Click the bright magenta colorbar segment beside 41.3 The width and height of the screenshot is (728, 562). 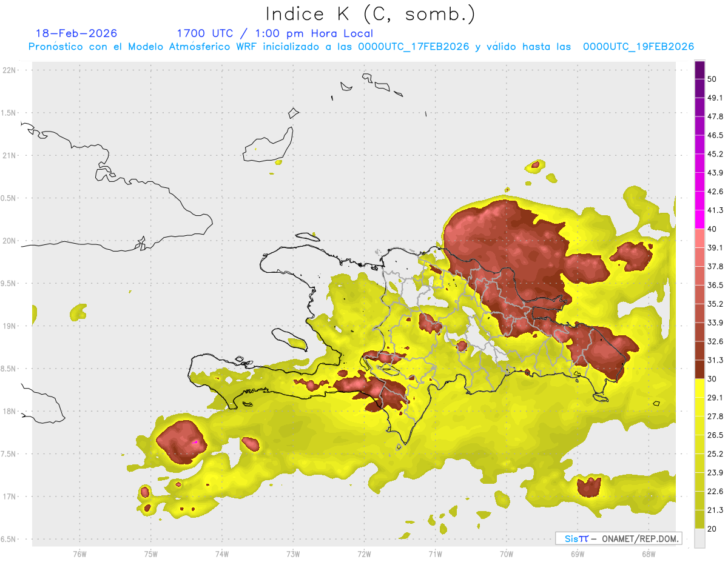point(699,218)
